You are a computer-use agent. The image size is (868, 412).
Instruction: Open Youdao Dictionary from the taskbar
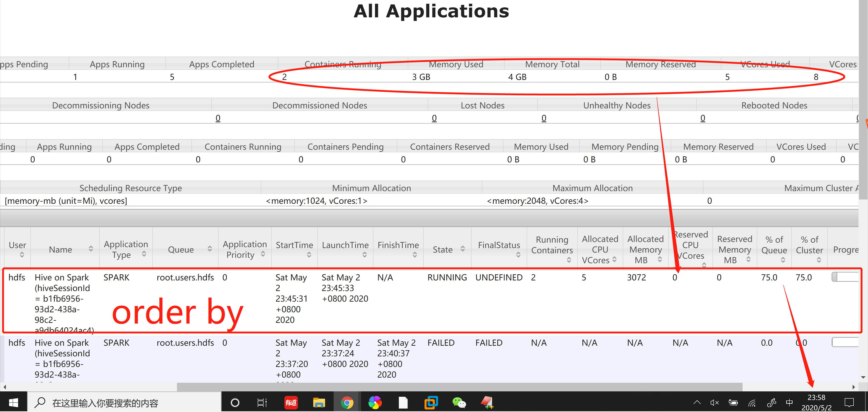(x=291, y=402)
